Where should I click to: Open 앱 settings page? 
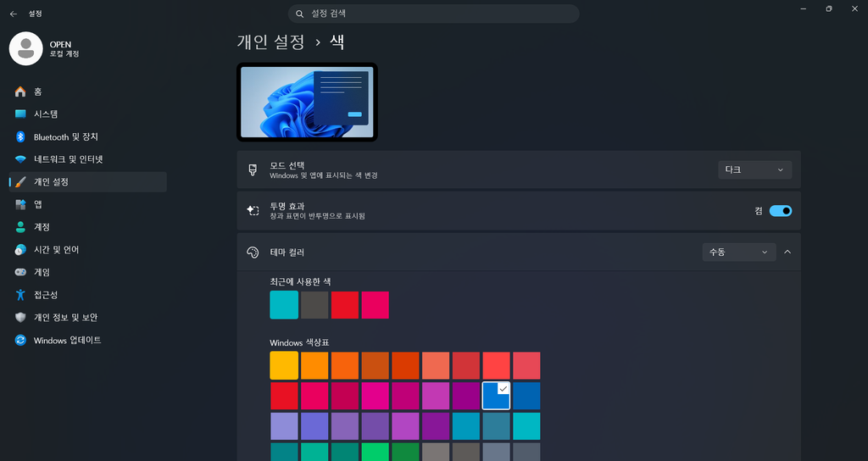(x=88, y=205)
